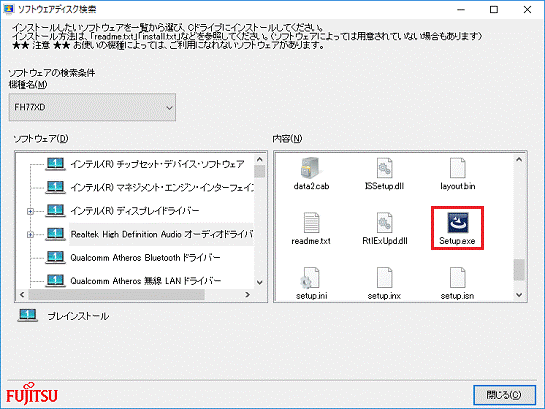Select インテル(R) チップセット・デバイス・ソフトウェア entry

(157, 164)
